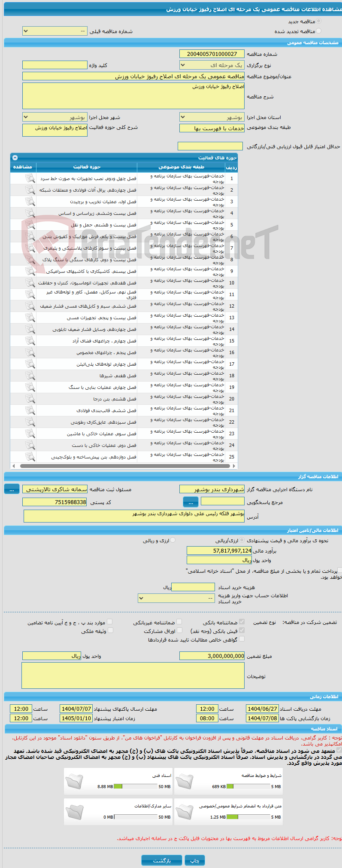This screenshot has height=868, width=342.
Task: Toggle اوراق مشارکت checkbox
Action: 179,630
